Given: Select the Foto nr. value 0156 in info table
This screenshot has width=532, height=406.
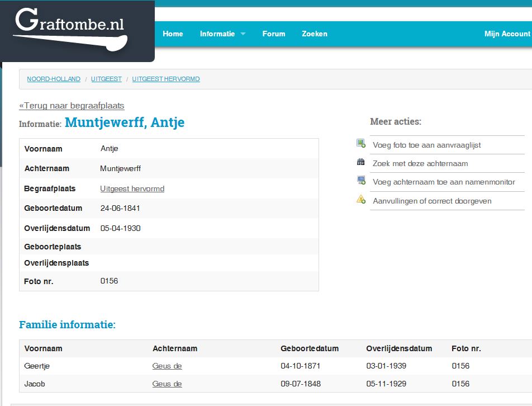Looking at the screenshot, I should 109,281.
